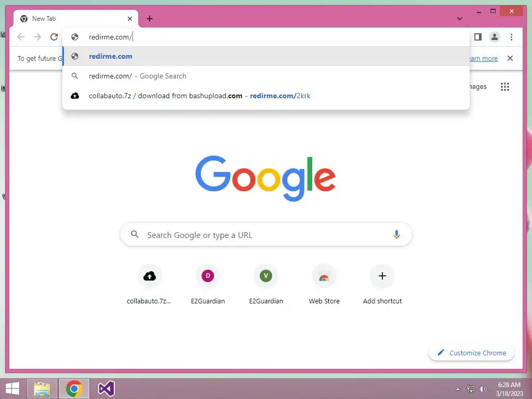Dismiss the info bar with X
This screenshot has height=399, width=532.
point(510,58)
